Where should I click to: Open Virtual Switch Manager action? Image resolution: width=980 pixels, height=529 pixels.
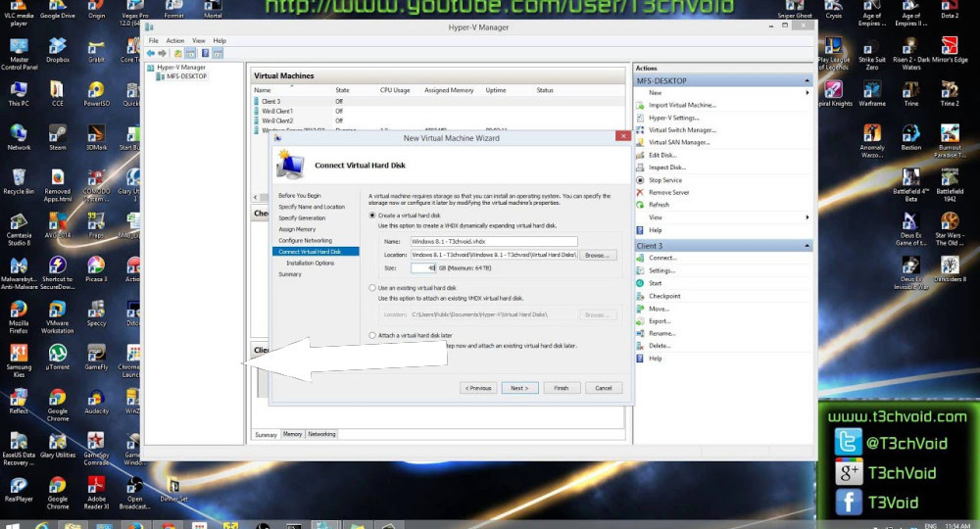tap(682, 130)
